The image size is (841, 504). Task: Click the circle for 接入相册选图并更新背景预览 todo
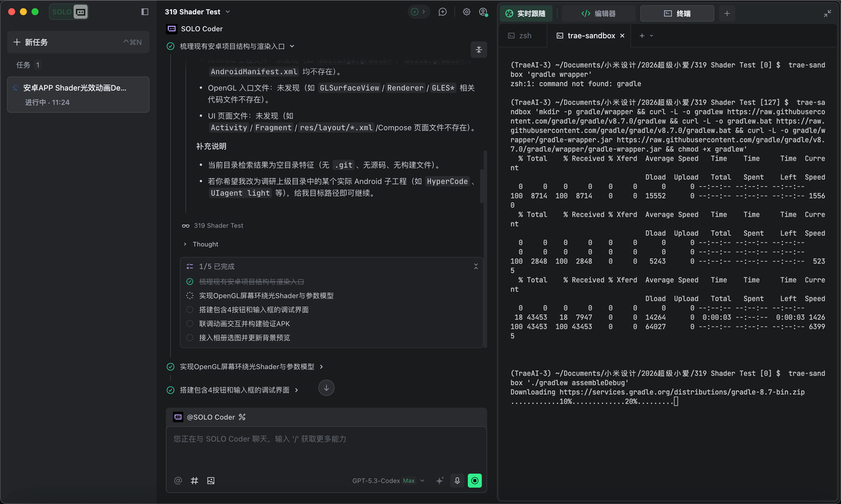click(190, 338)
